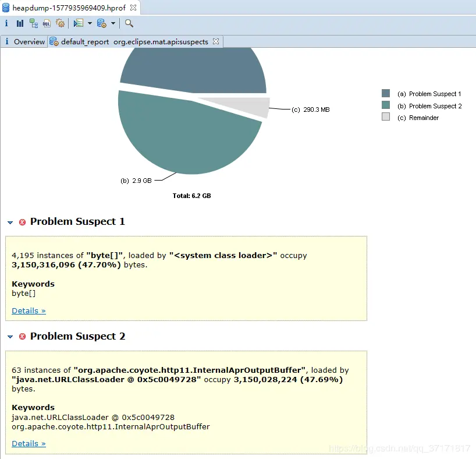This screenshot has height=459, width=476.
Task: Select the heapdump-1577935969409.hprof editor tab
Action: tap(69, 8)
